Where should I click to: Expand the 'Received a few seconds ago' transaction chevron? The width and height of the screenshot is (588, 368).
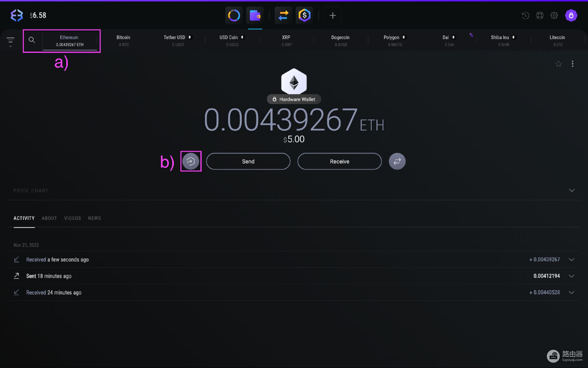click(571, 259)
